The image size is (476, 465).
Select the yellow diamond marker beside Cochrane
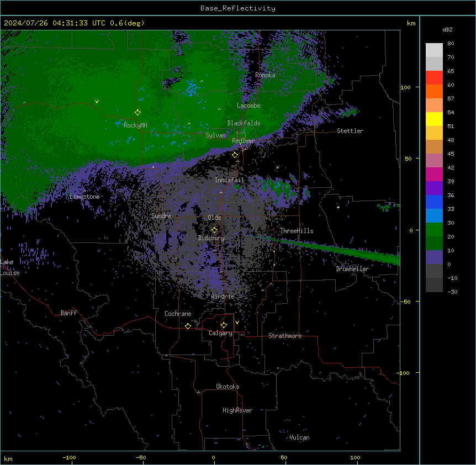pyautogui.click(x=188, y=326)
